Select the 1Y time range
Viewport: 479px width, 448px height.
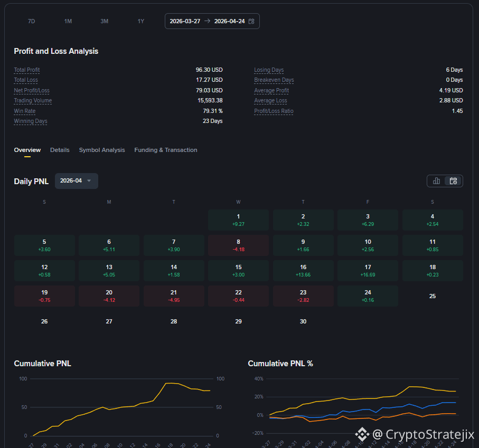tap(140, 21)
